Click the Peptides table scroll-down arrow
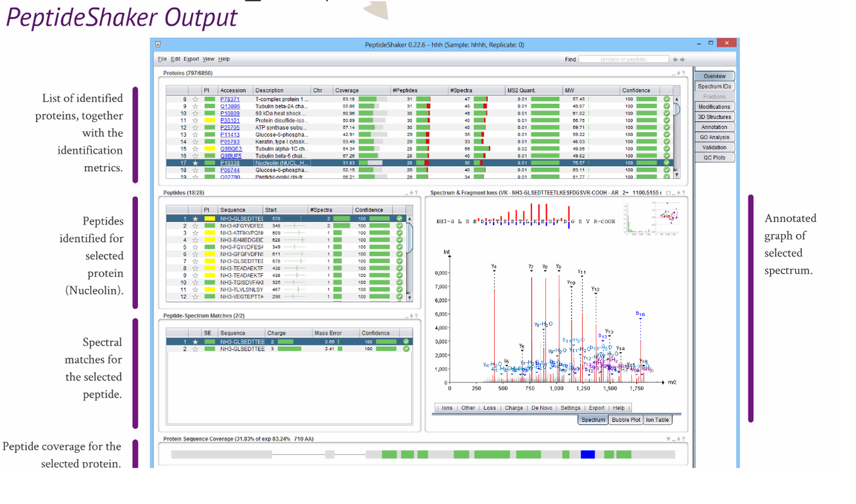The image size is (856, 504). point(410,297)
